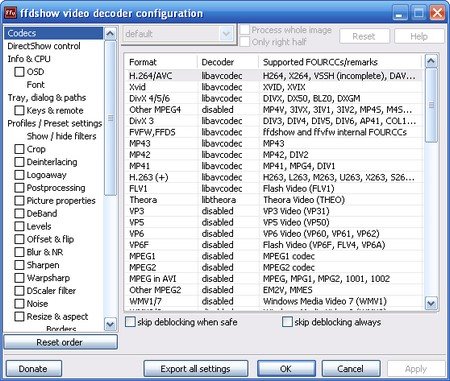Check the Logoaway filter
Screen dimensions: 450x381
(x=19, y=175)
